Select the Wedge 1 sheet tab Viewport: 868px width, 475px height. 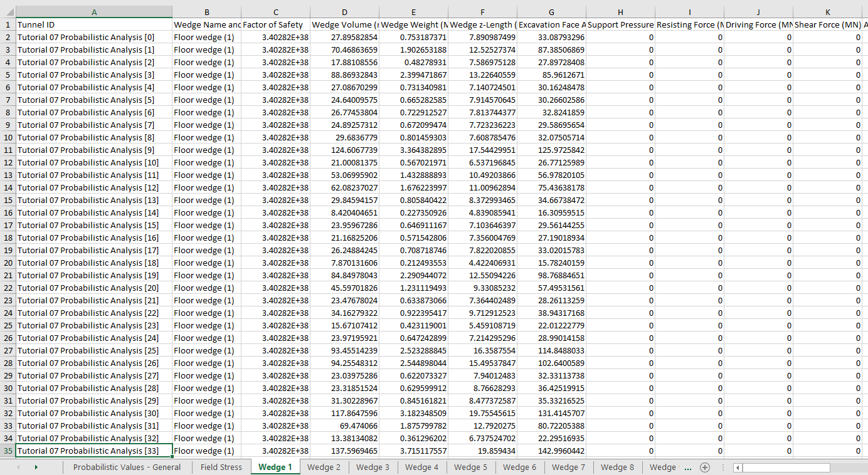coord(275,467)
